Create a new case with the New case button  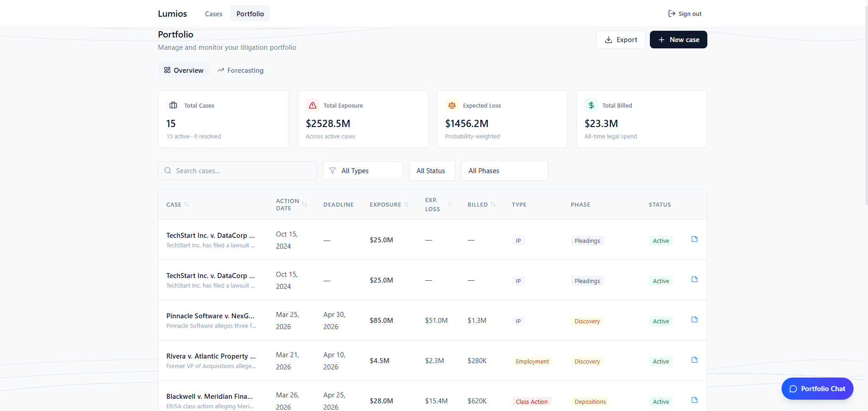click(x=678, y=39)
